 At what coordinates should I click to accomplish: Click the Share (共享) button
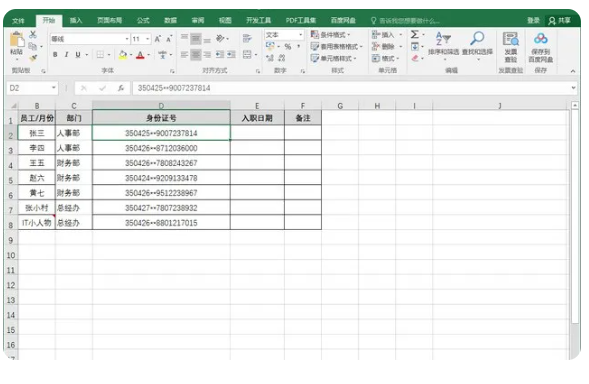(559, 21)
